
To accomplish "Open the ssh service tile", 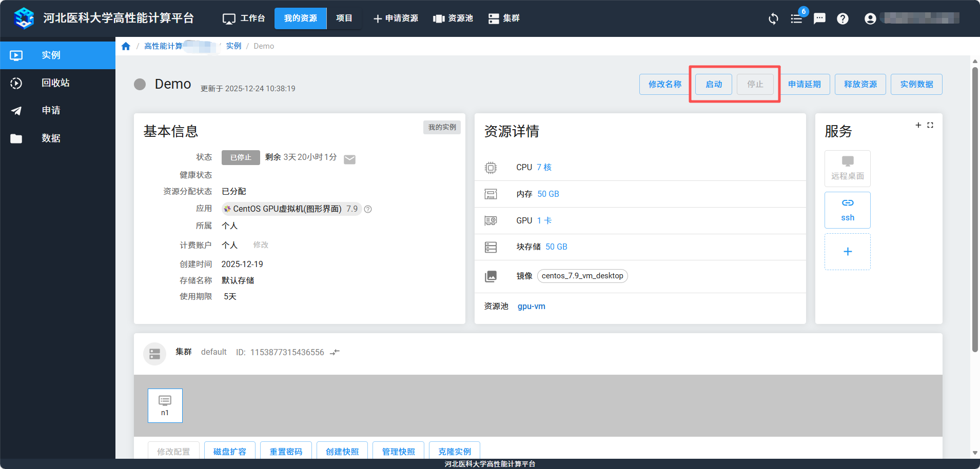I will 847,210.
